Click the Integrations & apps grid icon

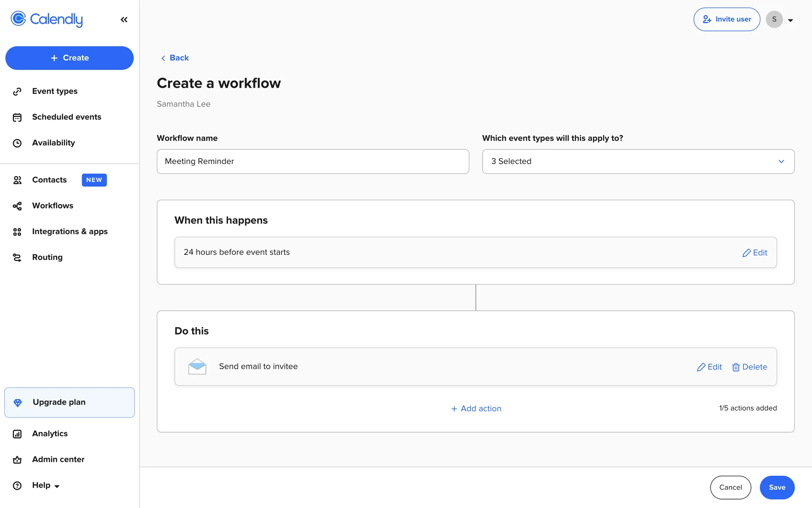click(x=17, y=232)
